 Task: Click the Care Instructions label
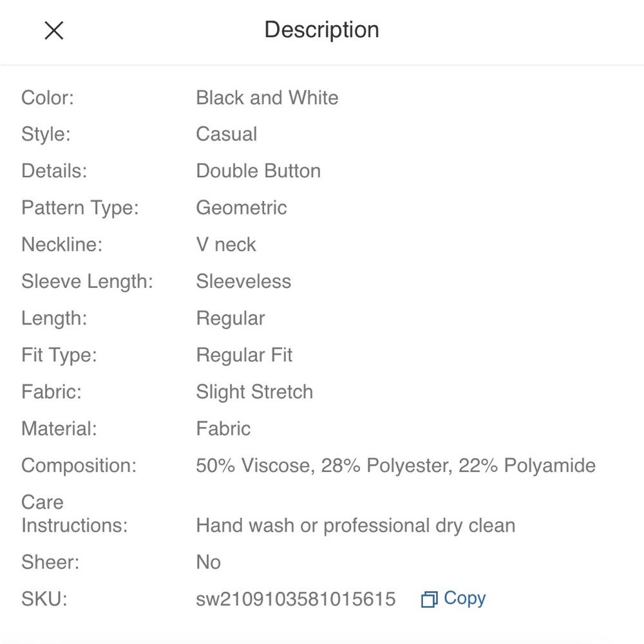click(74, 514)
